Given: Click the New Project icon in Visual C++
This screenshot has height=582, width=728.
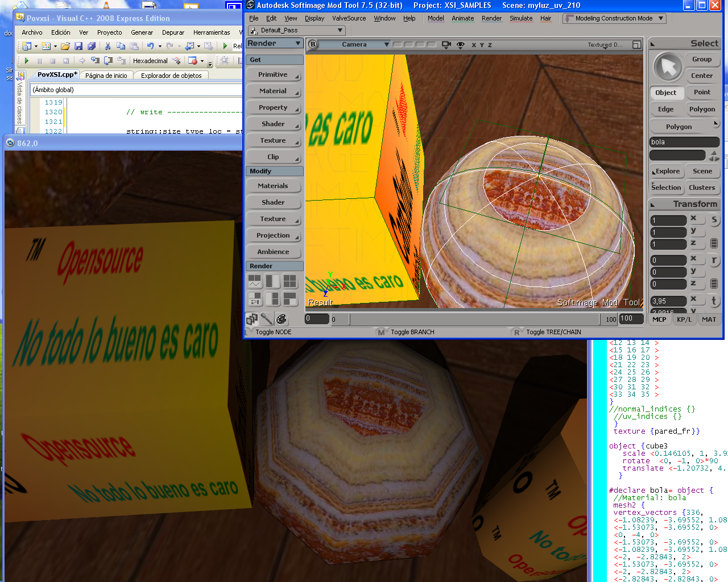Looking at the screenshot, I should (27, 46).
